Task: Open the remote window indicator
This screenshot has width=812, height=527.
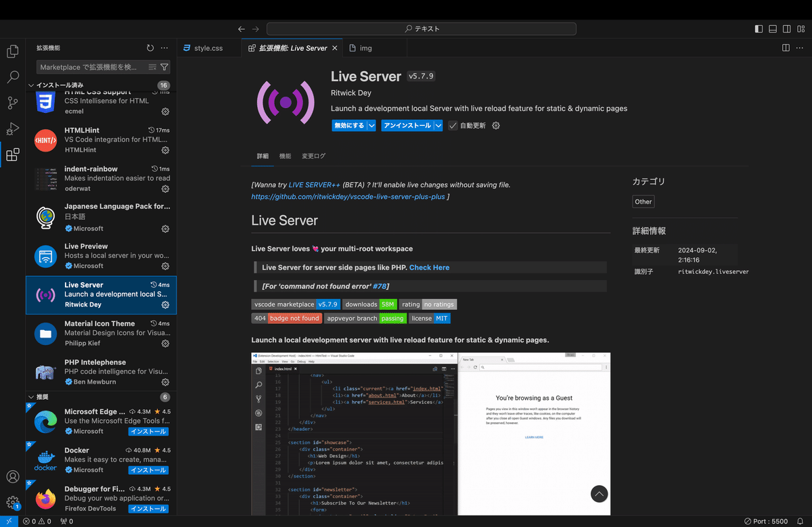Action: 9,522
